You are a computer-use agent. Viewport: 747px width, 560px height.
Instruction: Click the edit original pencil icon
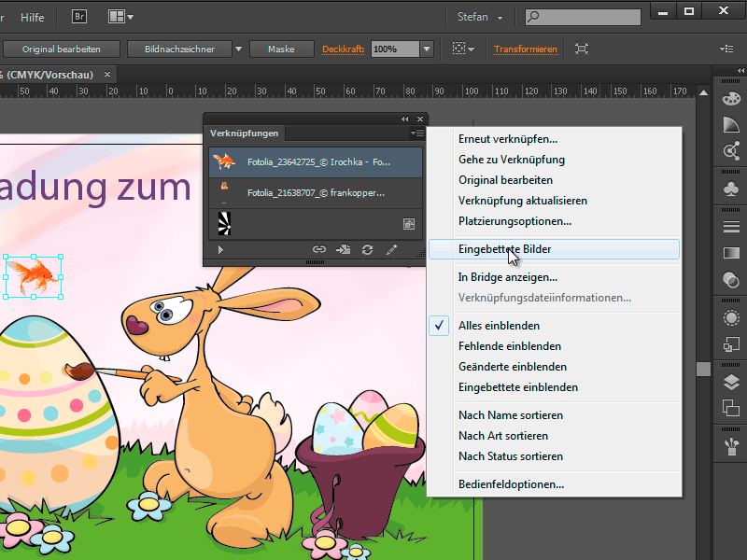click(391, 249)
